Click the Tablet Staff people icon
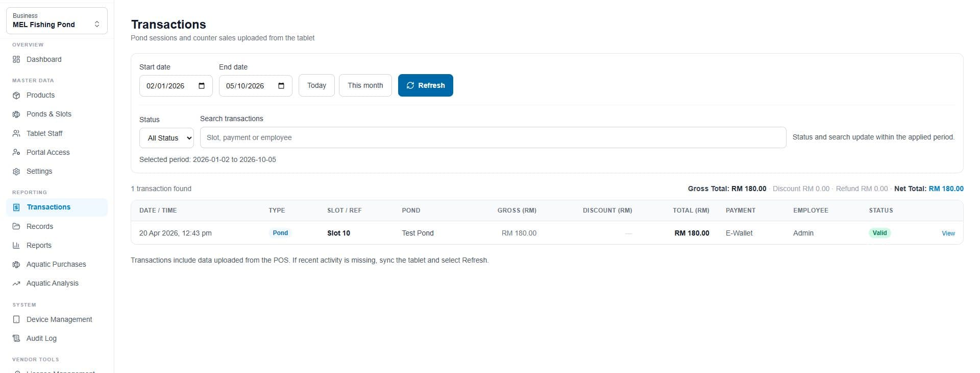980x373 pixels. click(x=16, y=133)
